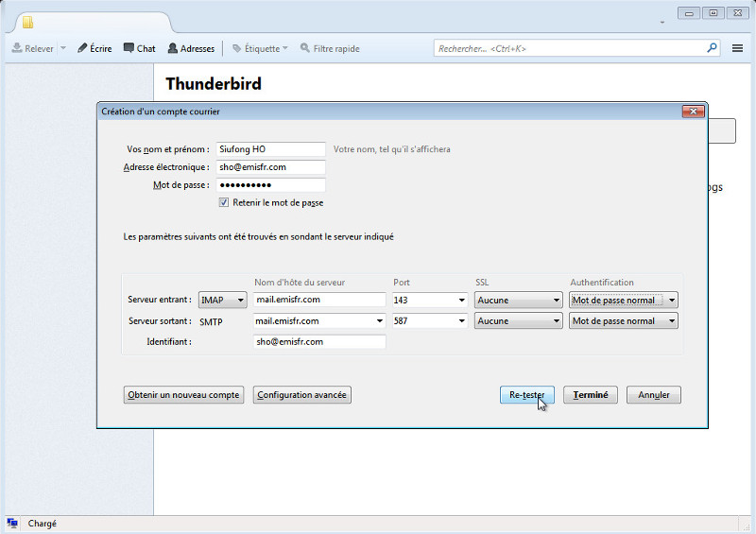Image resolution: width=756 pixels, height=534 pixels.
Task: Click the Terminé button
Action: (x=591, y=395)
